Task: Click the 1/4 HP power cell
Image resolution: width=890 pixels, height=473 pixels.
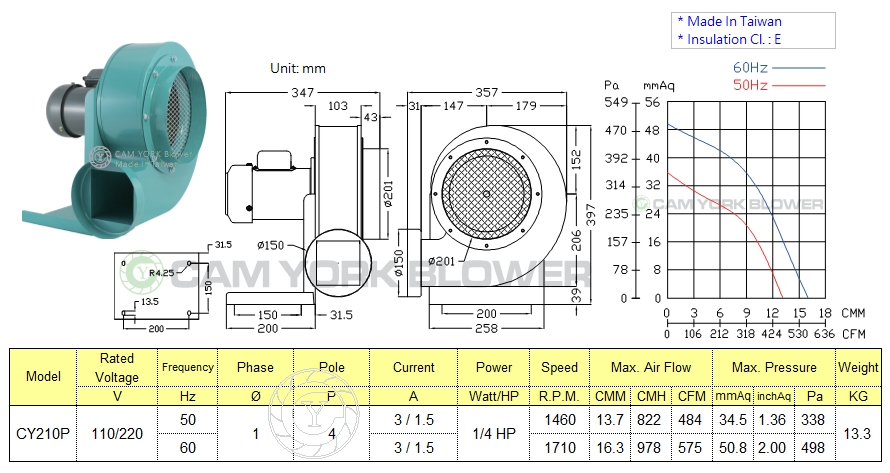Action: pyautogui.click(x=494, y=434)
